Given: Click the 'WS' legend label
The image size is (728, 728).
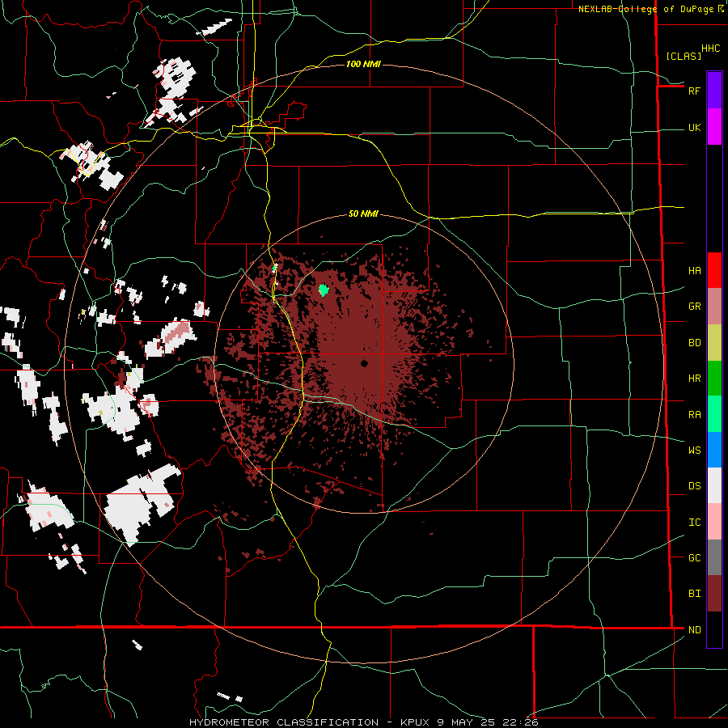Looking at the screenshot, I should pos(695,451).
